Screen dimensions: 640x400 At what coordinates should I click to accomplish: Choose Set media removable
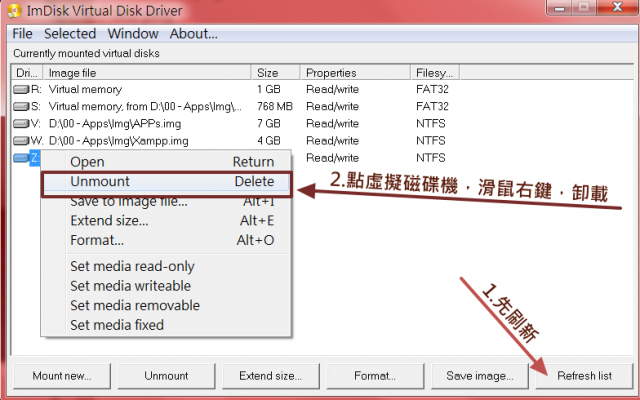point(166,306)
